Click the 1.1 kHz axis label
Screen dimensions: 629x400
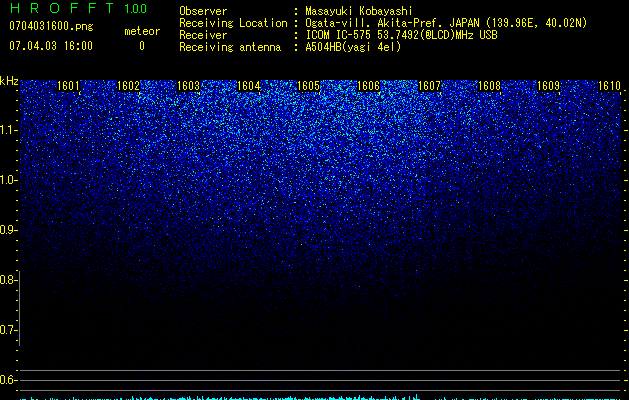click(x=7, y=130)
